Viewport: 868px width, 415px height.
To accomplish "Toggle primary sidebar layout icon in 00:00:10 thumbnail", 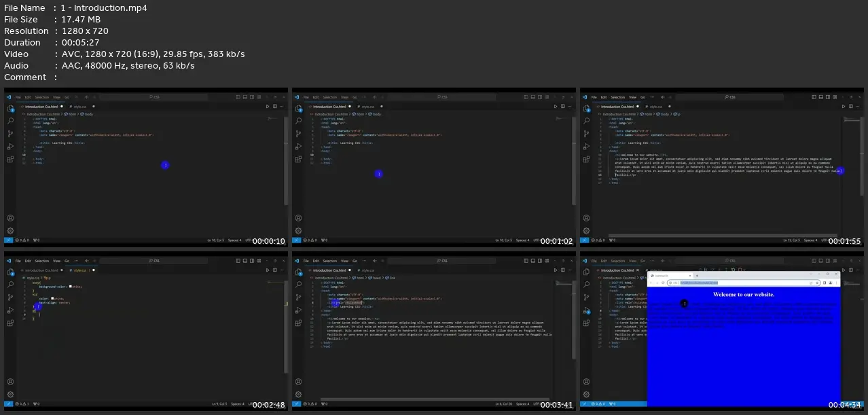I will click(238, 97).
